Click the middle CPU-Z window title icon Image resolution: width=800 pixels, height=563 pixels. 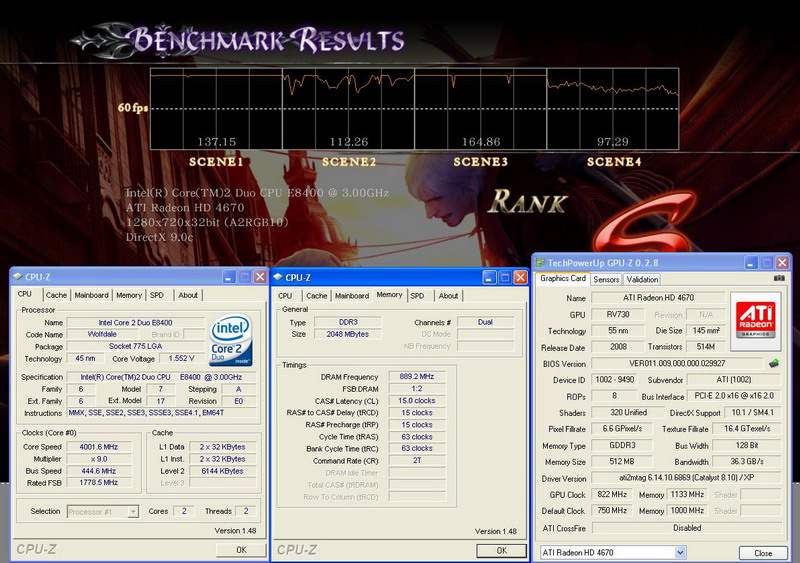[x=278, y=277]
